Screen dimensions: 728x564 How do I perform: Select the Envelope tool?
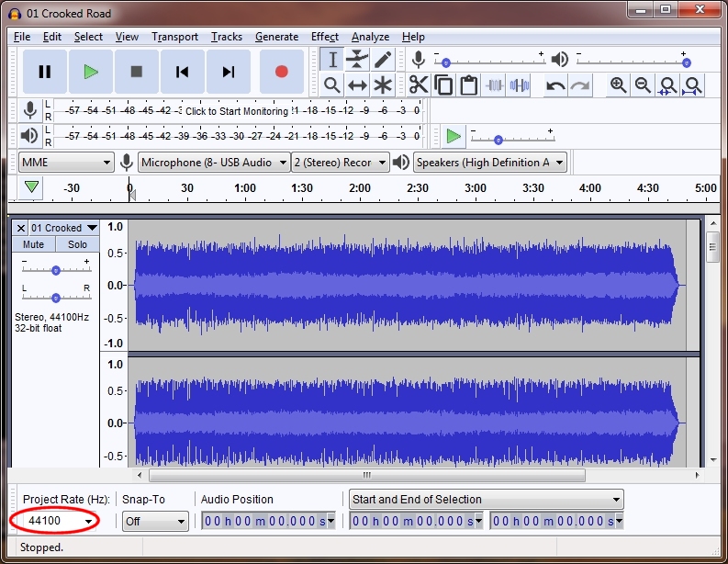tap(357, 60)
